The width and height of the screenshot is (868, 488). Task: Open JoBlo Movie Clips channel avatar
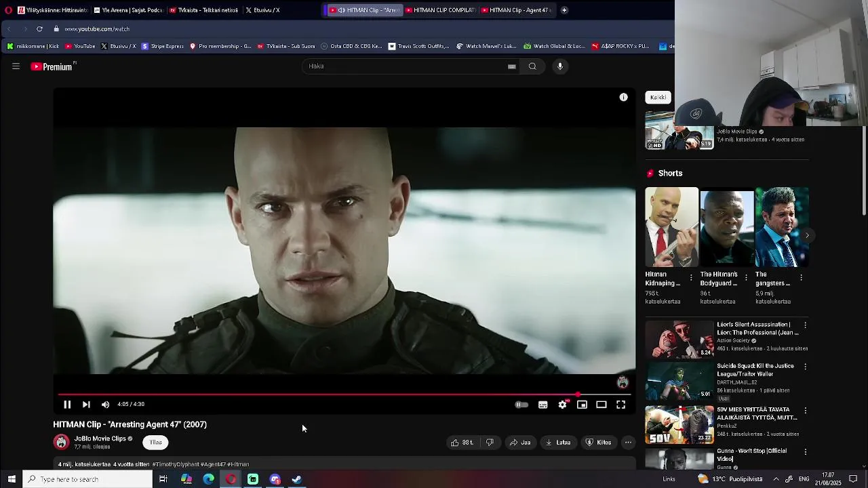pos(62,443)
